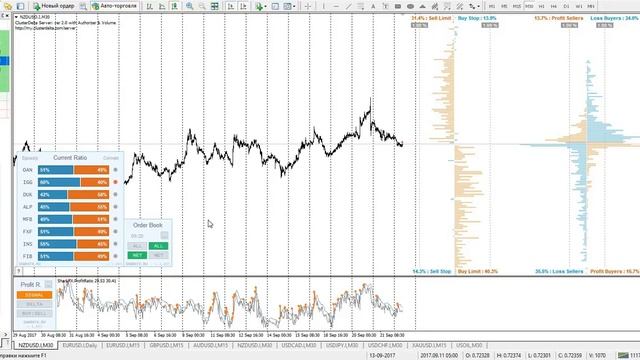The image size is (640, 360).
Task: Toggle chart shift icon
Action: tap(243, 6)
